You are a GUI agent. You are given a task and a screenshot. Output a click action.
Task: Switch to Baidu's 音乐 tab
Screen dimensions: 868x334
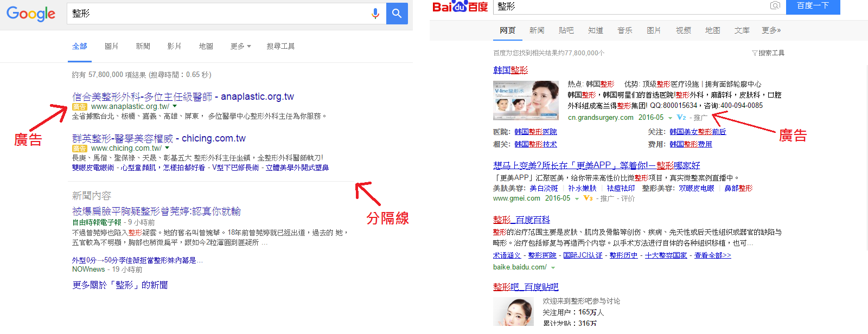click(625, 30)
